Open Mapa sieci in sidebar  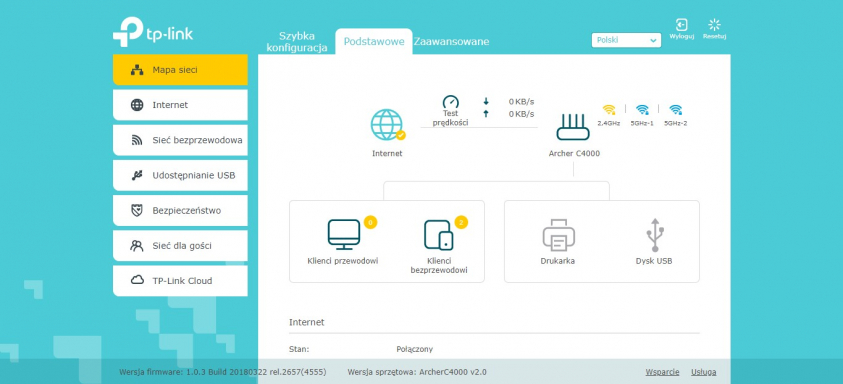click(x=180, y=70)
